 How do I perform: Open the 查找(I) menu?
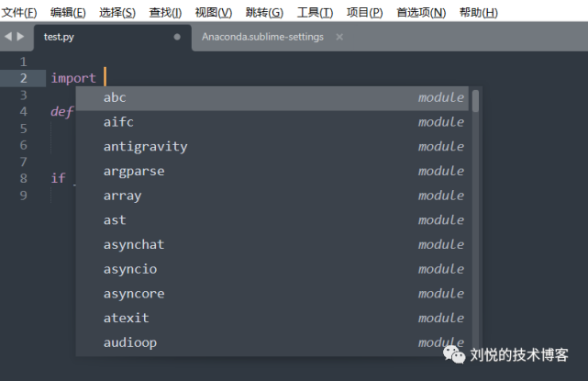click(165, 12)
